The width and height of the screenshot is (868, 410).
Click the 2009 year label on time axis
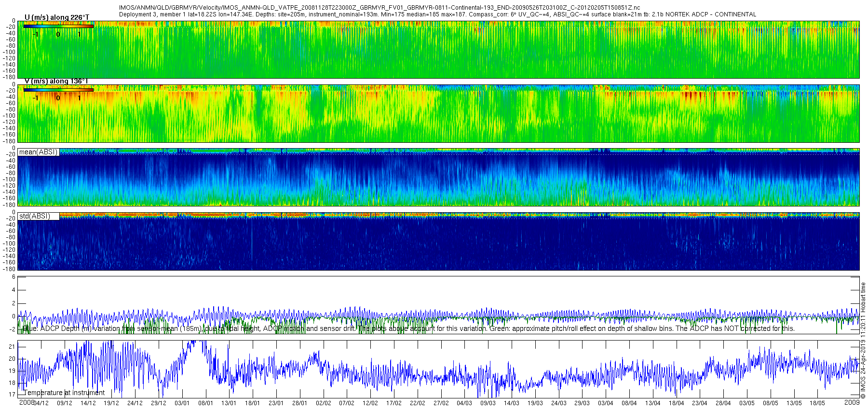[x=852, y=402]
